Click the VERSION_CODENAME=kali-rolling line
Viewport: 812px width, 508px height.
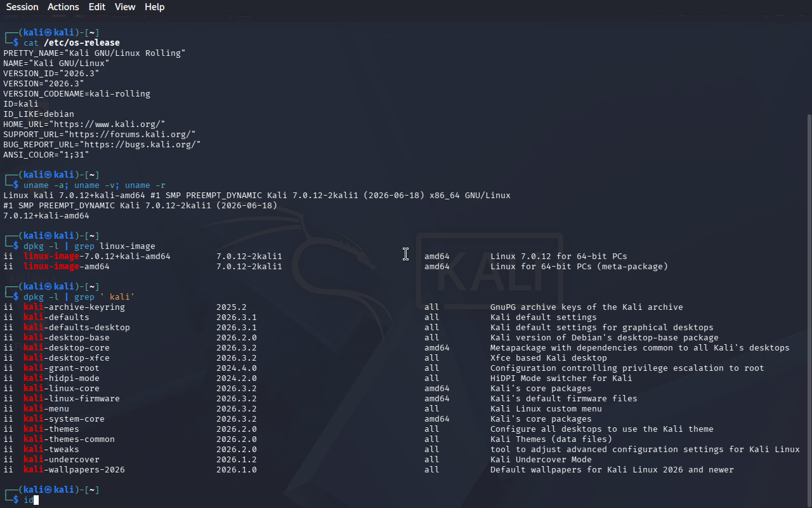coord(77,94)
